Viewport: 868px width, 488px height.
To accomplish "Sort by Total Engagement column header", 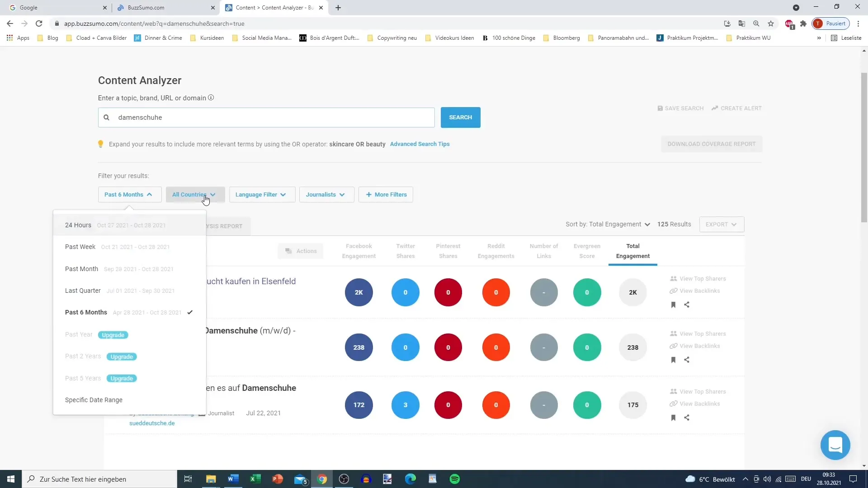I will (x=633, y=251).
